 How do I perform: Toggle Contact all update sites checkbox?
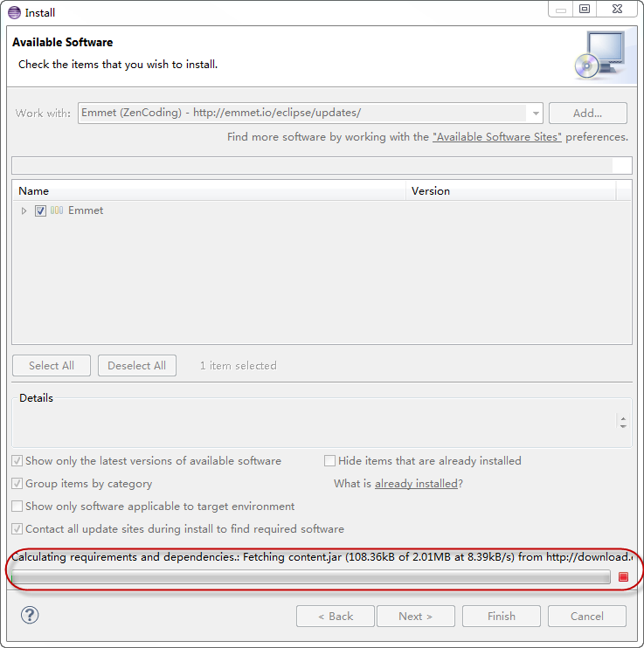[17, 528]
